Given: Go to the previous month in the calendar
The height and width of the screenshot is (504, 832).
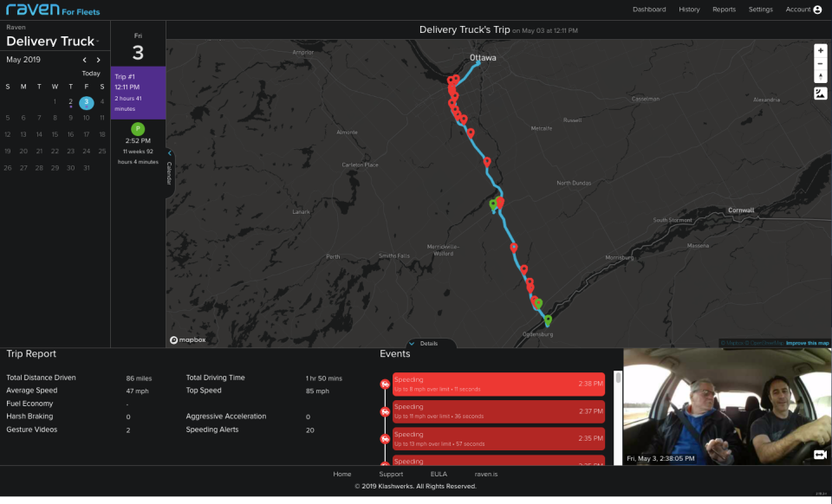Looking at the screenshot, I should point(83,59).
